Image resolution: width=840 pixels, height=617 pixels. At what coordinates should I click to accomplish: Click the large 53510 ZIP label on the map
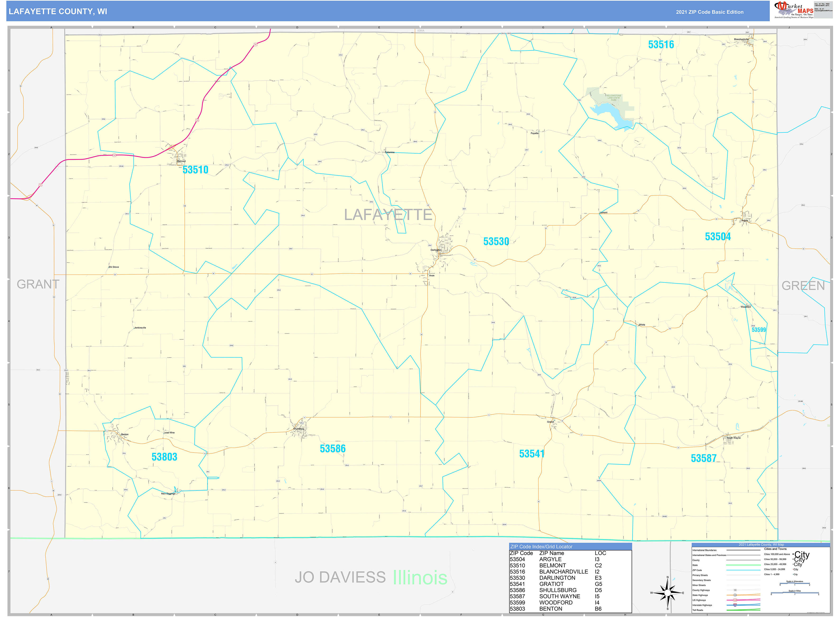pos(195,170)
